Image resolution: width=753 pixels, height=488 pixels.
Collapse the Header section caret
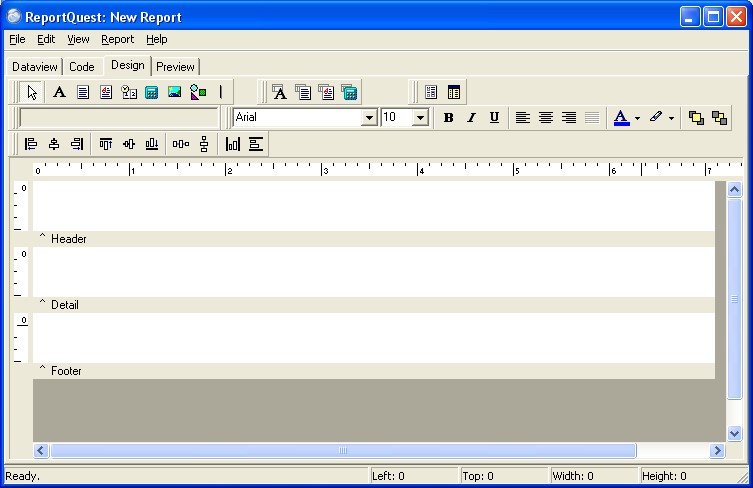42,236
